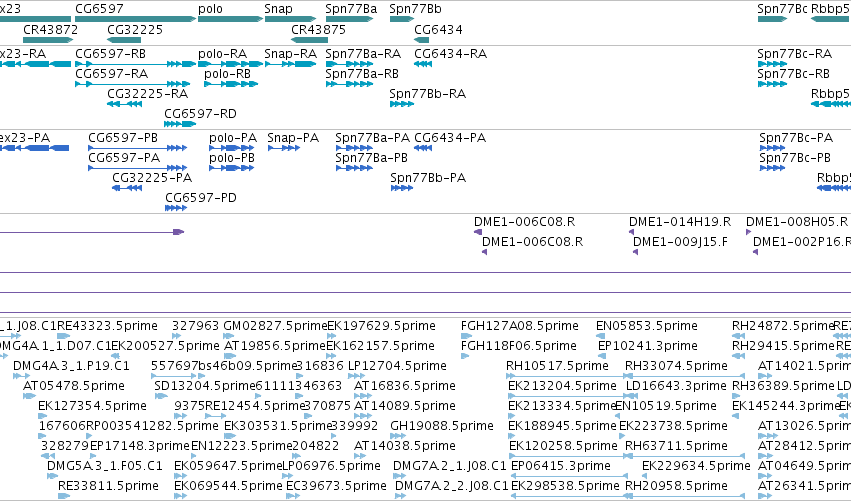Click the CG32225 gene label
Screen dimensions: 851x501
[135, 29]
